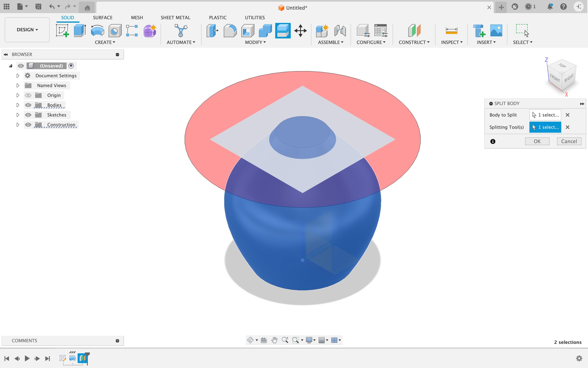The image size is (588, 368).
Task: Toggle visibility of the Origin folder
Action: (28, 95)
